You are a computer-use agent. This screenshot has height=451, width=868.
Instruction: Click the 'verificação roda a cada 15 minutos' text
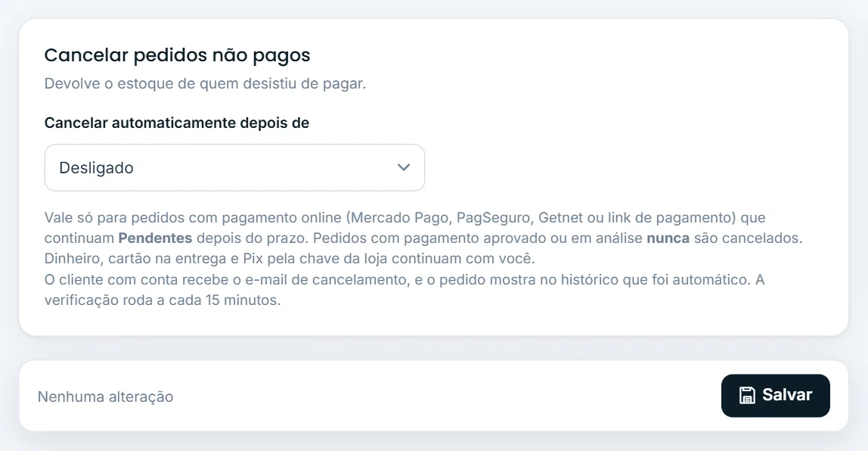click(163, 300)
